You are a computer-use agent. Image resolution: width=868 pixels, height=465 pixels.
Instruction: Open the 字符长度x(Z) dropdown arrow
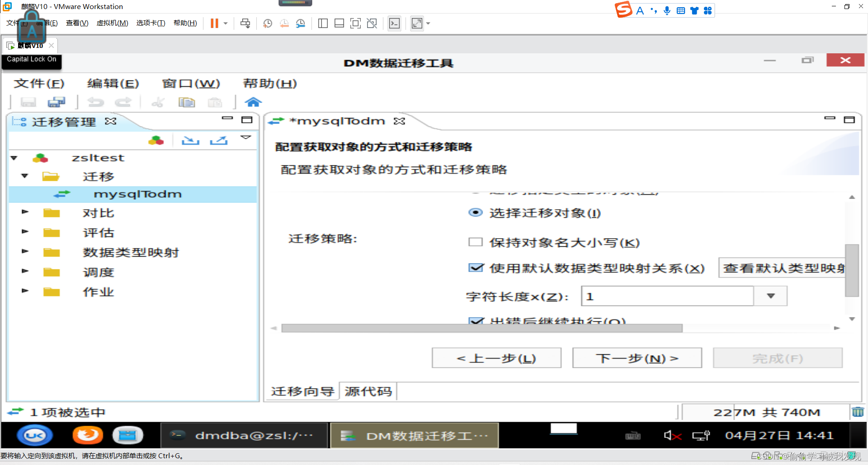pos(771,296)
